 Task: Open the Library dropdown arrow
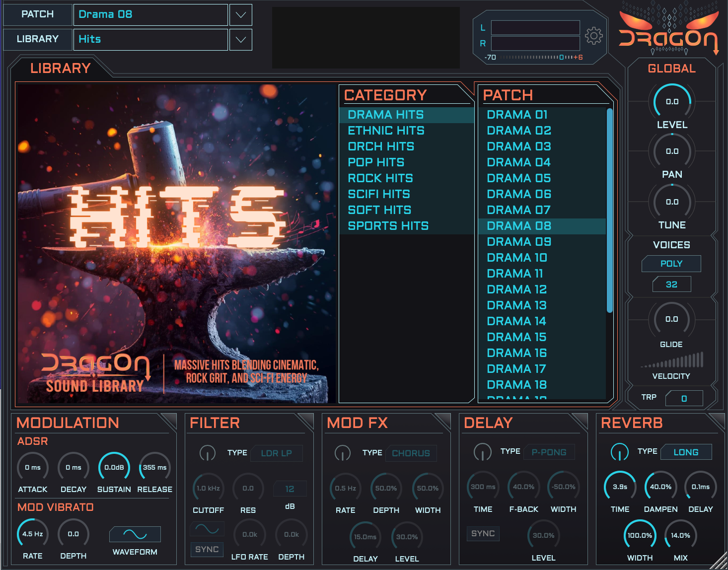tap(241, 40)
